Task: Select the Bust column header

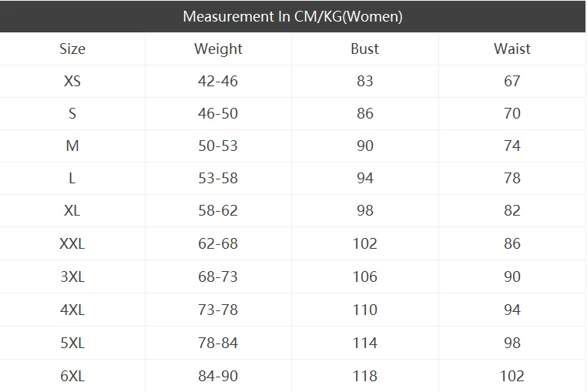Action: point(364,49)
